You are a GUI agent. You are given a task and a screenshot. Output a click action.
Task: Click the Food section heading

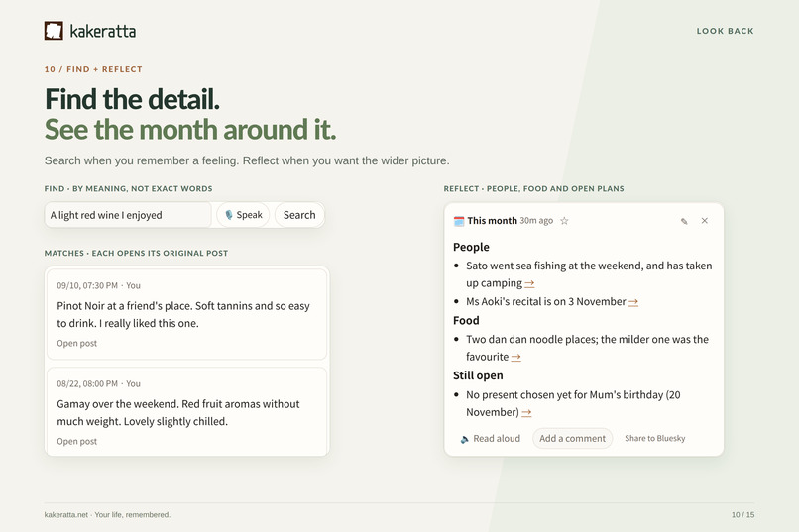pos(466,320)
